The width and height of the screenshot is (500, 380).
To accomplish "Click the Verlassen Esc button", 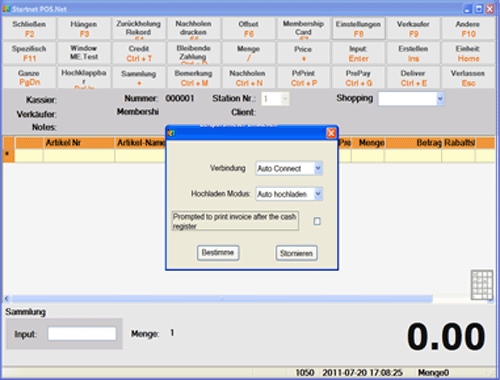I will click(x=468, y=78).
